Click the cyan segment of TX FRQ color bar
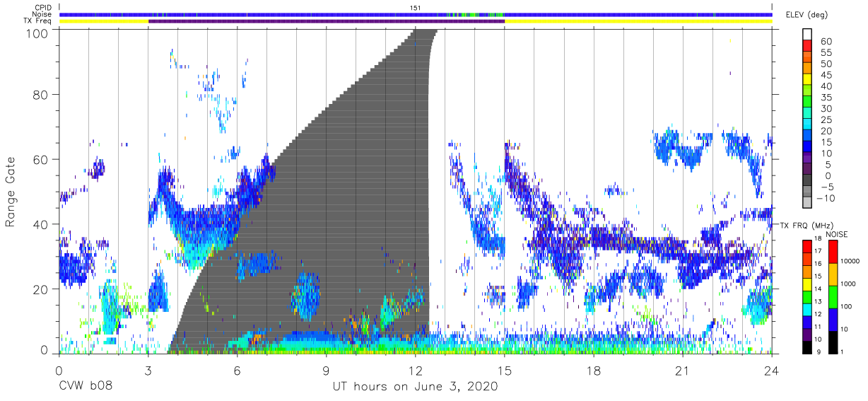868x401 pixels. click(x=807, y=310)
